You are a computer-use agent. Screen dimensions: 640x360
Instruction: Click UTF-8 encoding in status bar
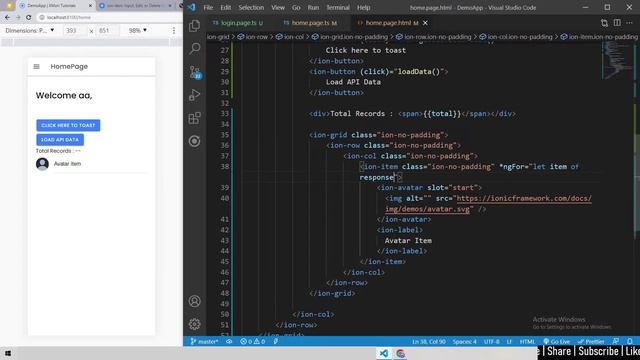(x=491, y=342)
